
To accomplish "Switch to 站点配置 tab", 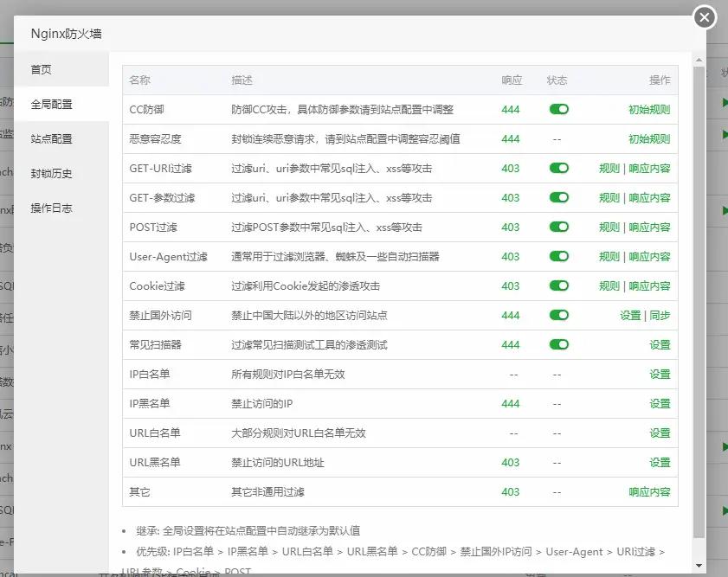I will [51, 138].
